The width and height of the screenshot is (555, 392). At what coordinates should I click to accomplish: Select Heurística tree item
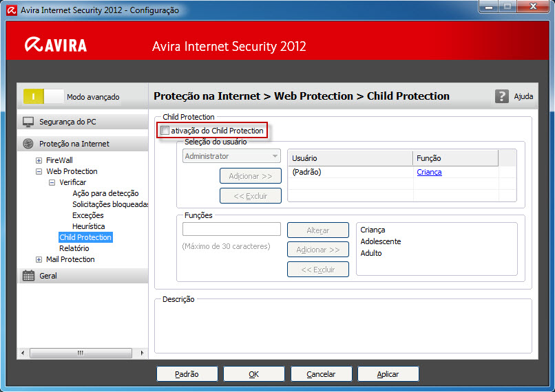pos(89,226)
